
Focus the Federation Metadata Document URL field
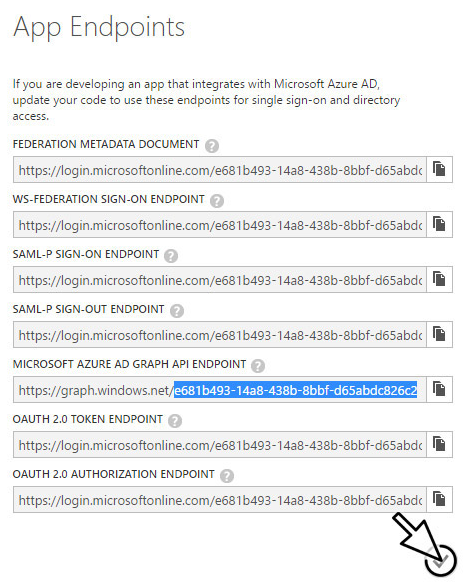(220, 169)
